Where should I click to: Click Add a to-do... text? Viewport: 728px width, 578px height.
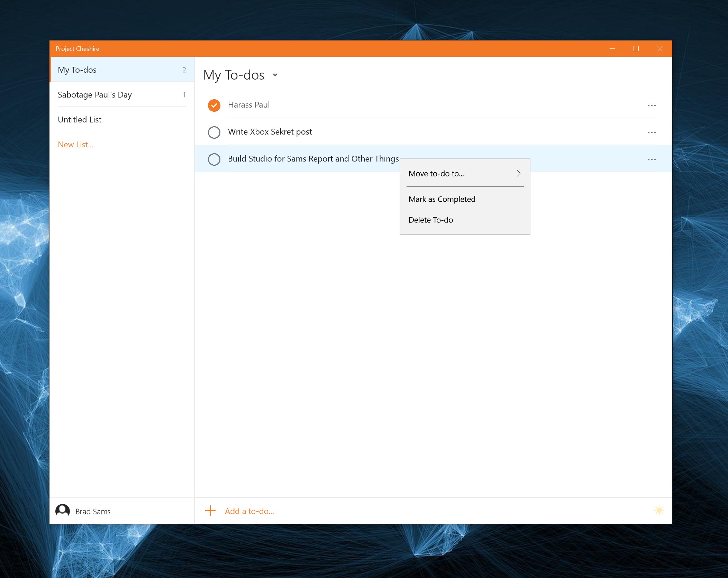[x=249, y=511]
